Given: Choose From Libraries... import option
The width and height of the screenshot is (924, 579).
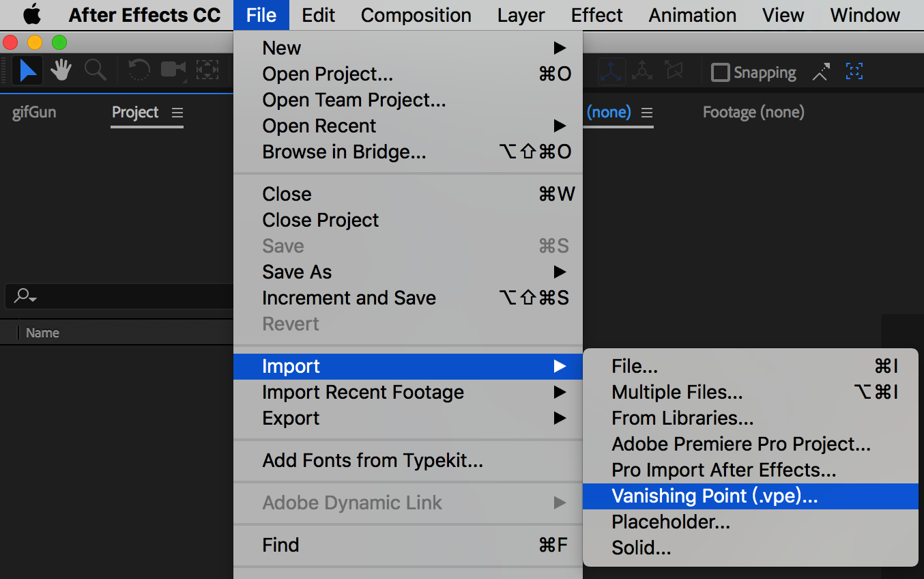Looking at the screenshot, I should coord(751,418).
